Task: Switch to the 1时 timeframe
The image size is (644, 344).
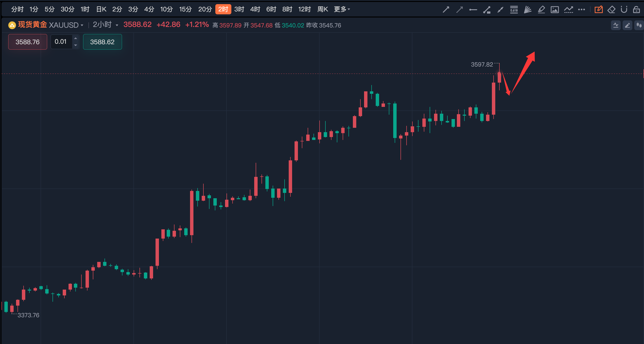Action: pos(85,9)
